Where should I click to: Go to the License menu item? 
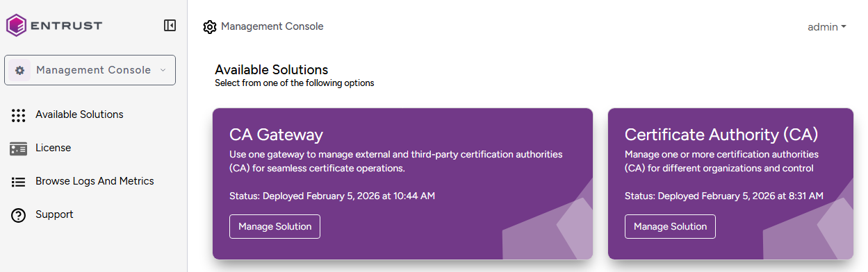pos(54,148)
